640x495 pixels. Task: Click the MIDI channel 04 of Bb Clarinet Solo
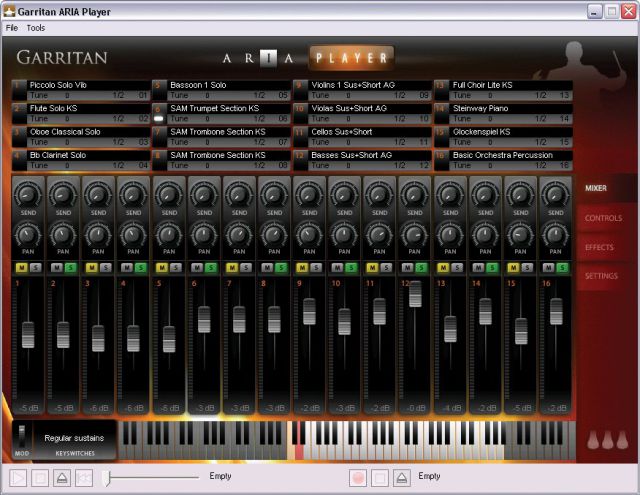(143, 166)
